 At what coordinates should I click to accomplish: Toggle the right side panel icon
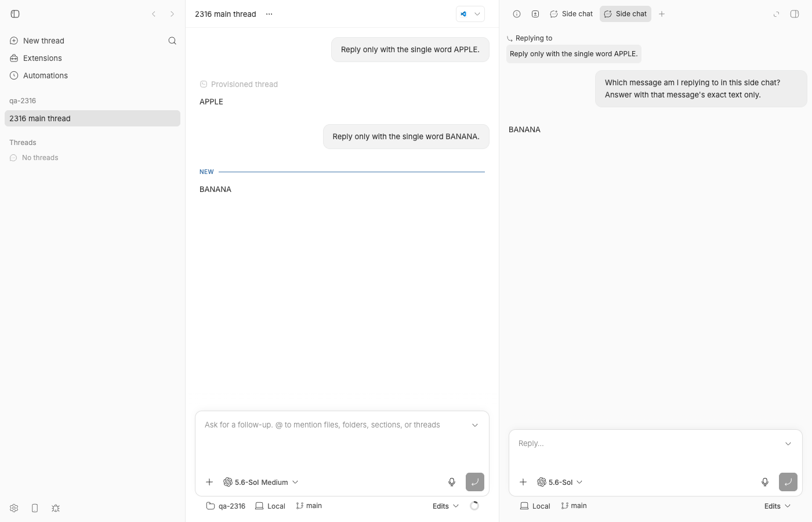pos(795,14)
